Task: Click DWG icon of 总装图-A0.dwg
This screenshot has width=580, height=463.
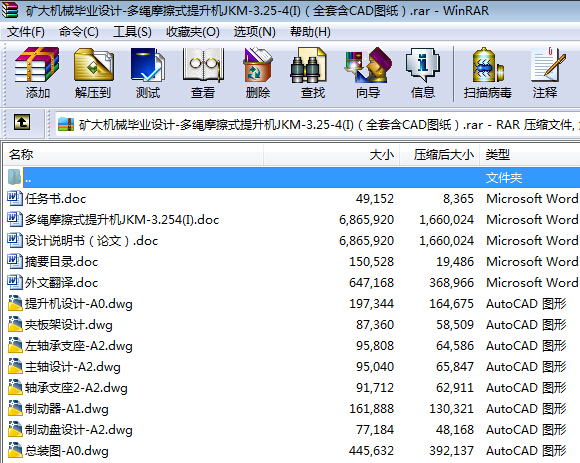Action: click(15, 450)
